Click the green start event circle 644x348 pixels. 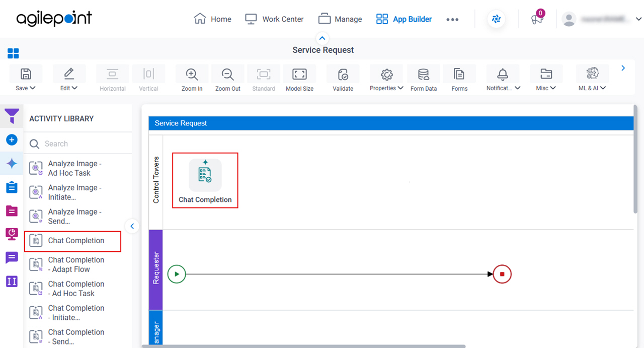click(177, 274)
